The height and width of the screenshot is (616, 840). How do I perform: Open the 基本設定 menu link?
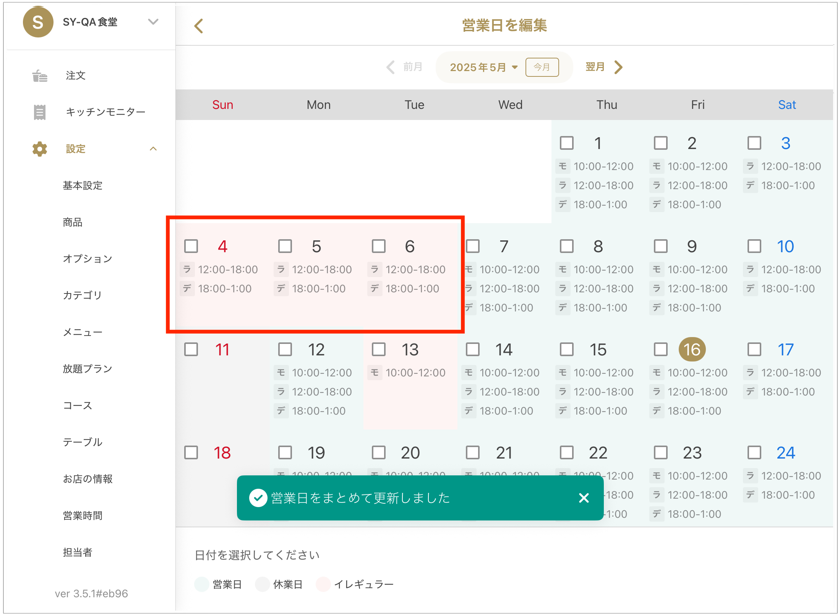pos(83,186)
